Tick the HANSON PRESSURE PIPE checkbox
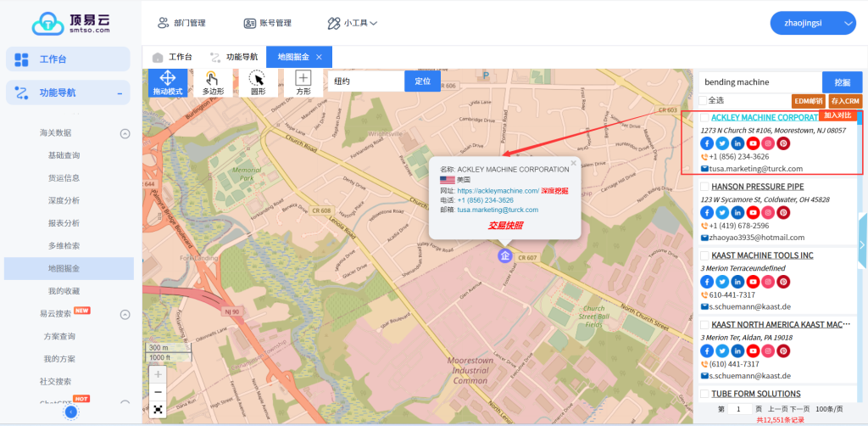The height and width of the screenshot is (426, 868). (704, 187)
